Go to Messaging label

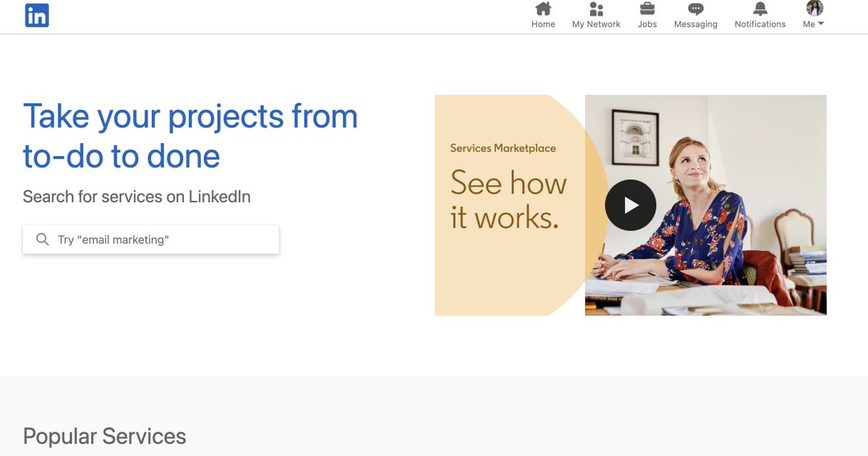(x=696, y=24)
